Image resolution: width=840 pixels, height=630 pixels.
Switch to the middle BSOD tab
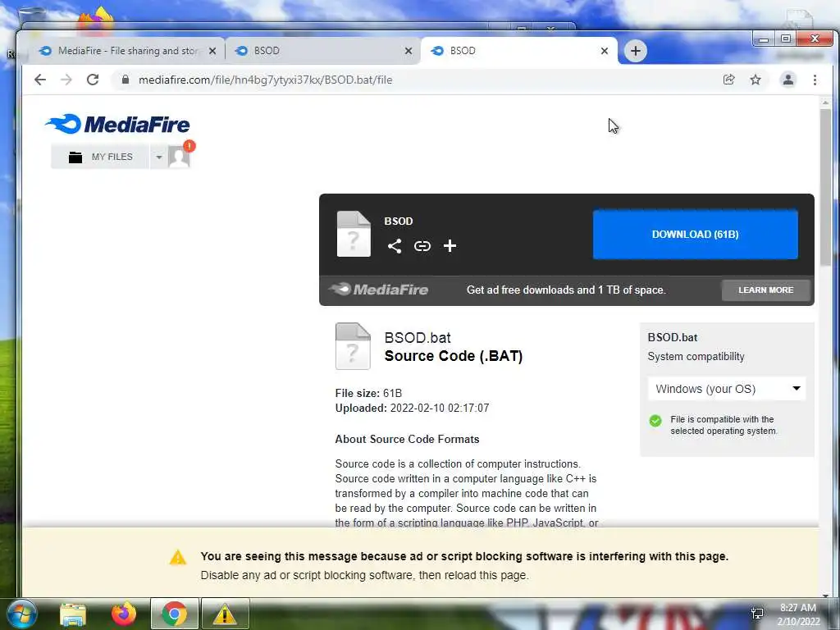tap(322, 51)
